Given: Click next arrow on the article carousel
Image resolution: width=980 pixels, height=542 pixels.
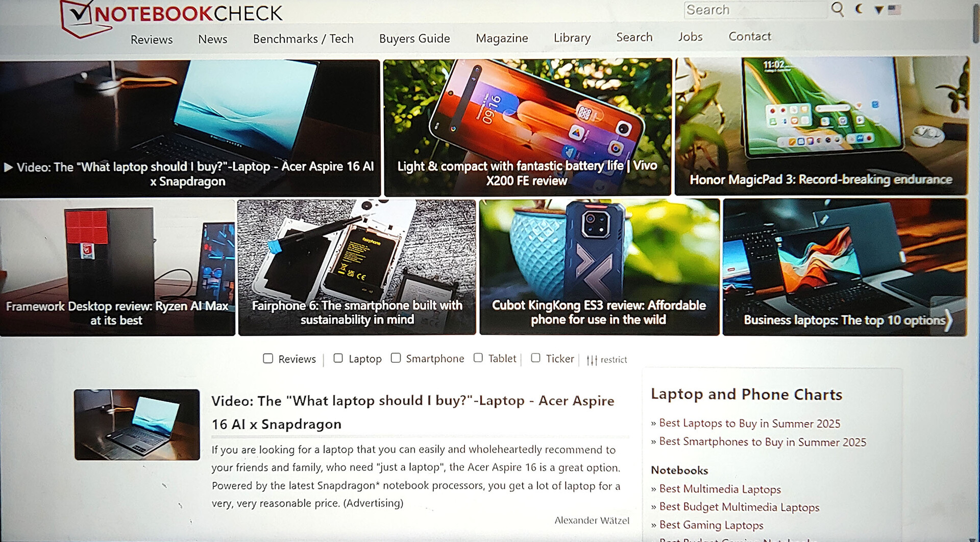Looking at the screenshot, I should (948, 321).
